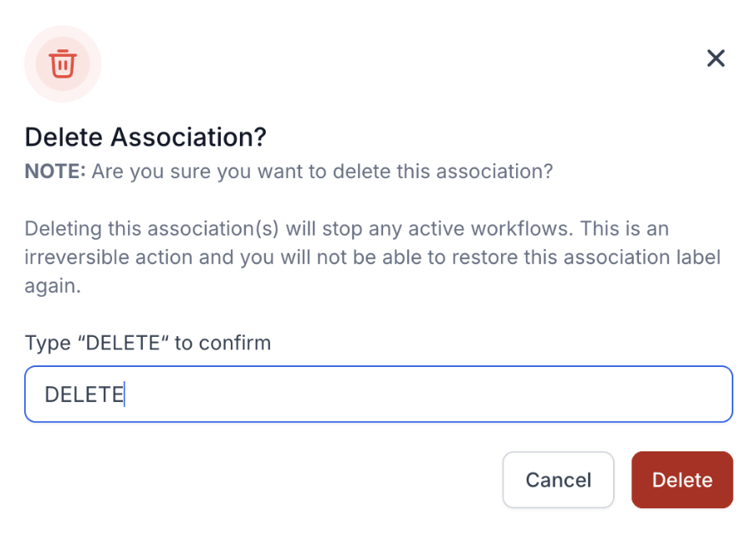756x535 pixels.
Task: Click the final word "again."
Action: pos(53,285)
